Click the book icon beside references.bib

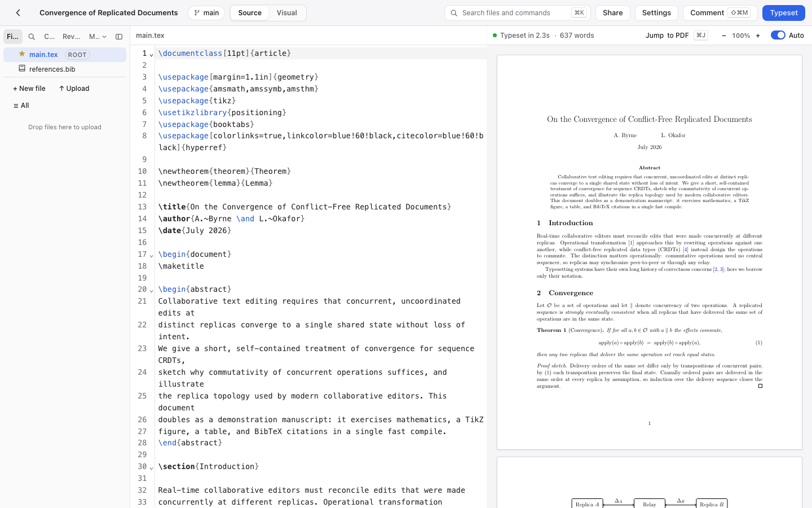point(22,68)
